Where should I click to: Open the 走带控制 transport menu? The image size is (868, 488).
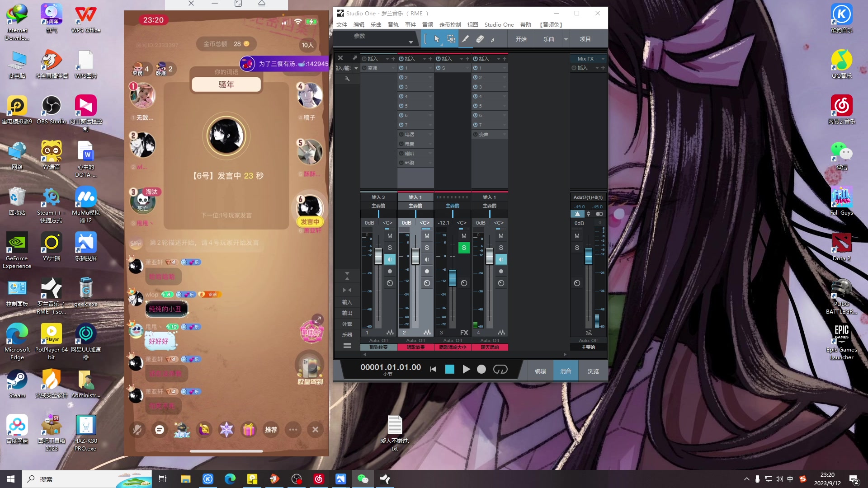(450, 25)
